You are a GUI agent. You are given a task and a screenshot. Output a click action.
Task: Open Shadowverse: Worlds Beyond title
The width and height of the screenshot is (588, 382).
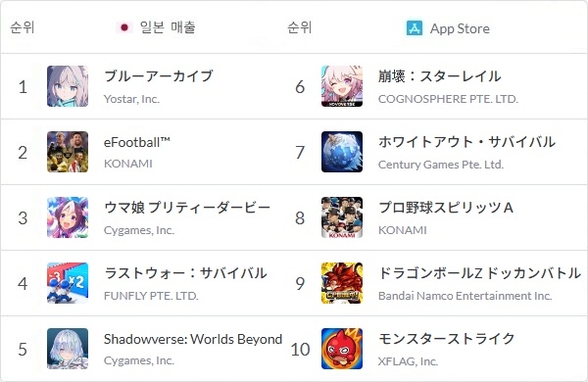coord(193,339)
